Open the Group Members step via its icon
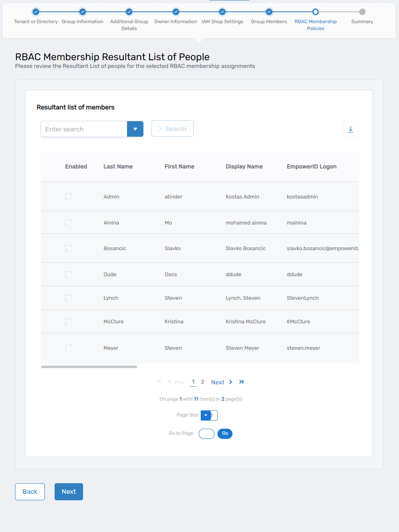The height and width of the screenshot is (532, 399). tap(269, 12)
